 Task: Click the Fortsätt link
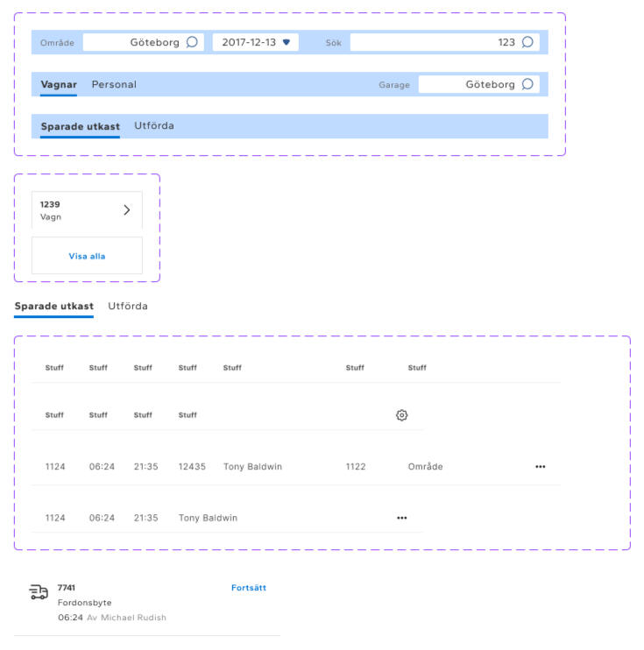coord(248,588)
